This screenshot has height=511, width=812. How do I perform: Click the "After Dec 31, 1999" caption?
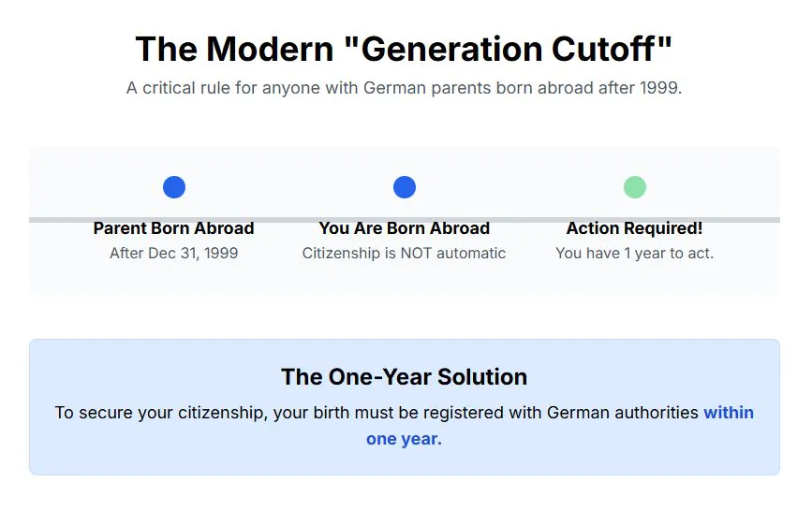[174, 253]
